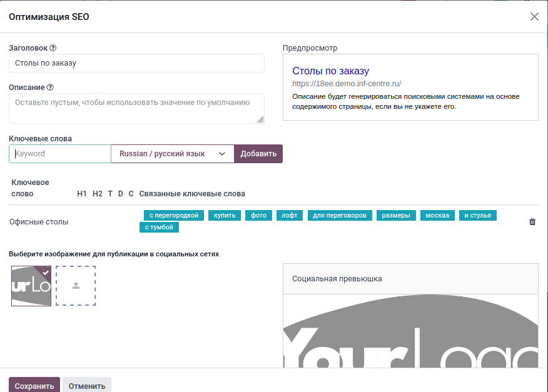This screenshot has width=548, height=392.
Task: Select the YourLogo social image thumbnail
Action: pyautogui.click(x=31, y=286)
